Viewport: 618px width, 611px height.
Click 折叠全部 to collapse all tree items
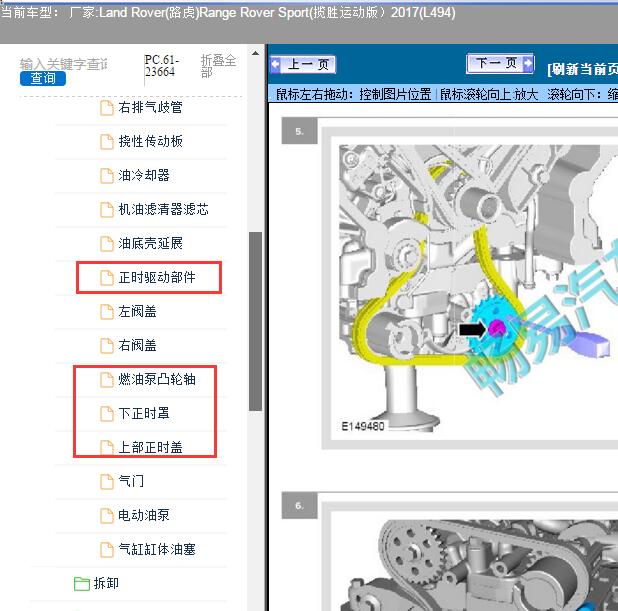[218, 66]
